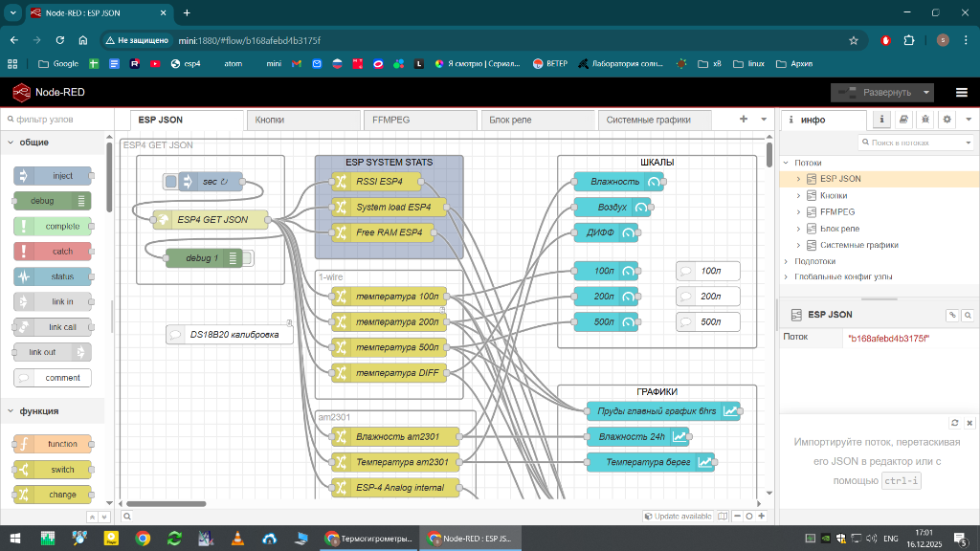The width and height of the screenshot is (980, 551).
Task: Zoom out the flow canvas
Action: click(736, 517)
